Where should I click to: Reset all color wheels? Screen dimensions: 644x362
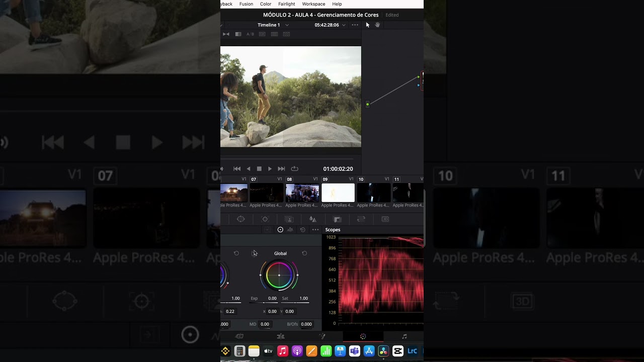pyautogui.click(x=302, y=230)
